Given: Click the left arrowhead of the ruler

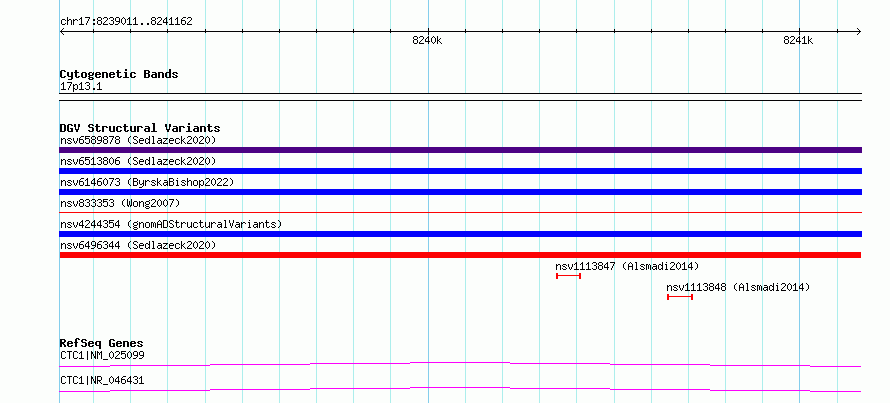Looking at the screenshot, I should pyautogui.click(x=62, y=31).
